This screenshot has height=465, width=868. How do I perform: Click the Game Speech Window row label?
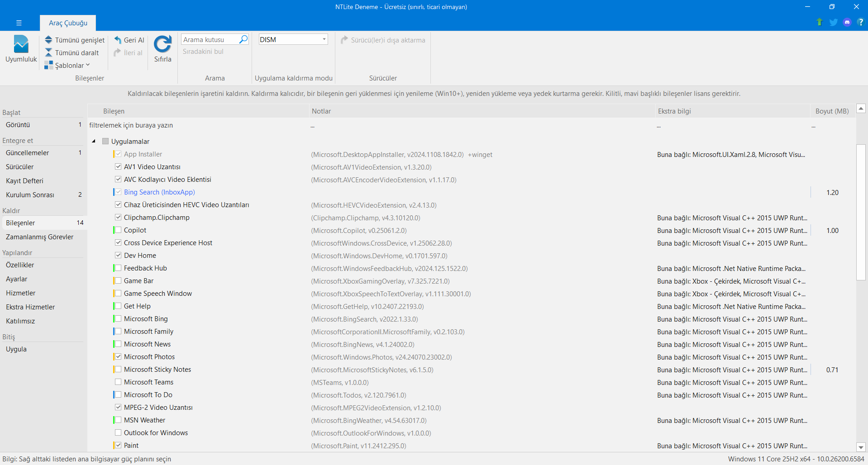click(158, 294)
